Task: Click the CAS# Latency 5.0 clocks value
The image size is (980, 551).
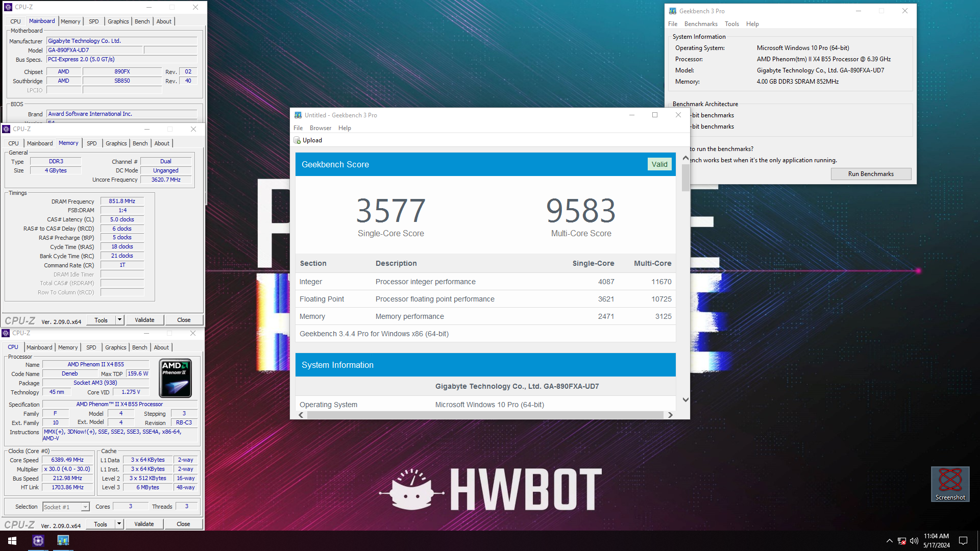Action: [x=122, y=219]
